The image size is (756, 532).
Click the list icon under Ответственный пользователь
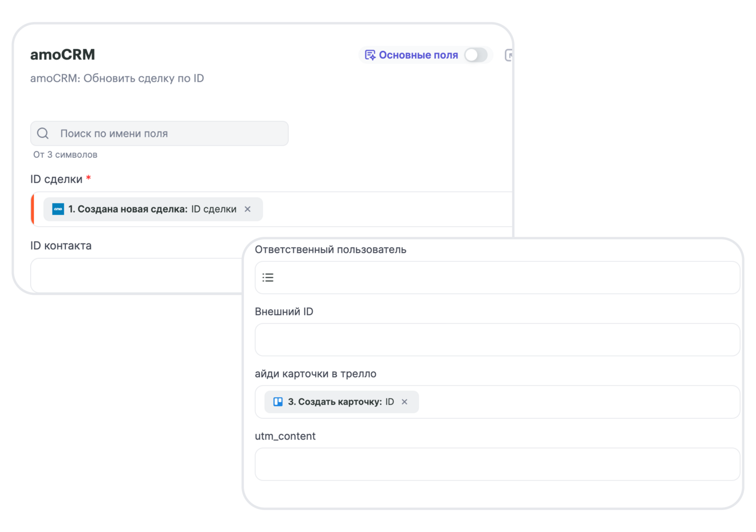point(268,278)
